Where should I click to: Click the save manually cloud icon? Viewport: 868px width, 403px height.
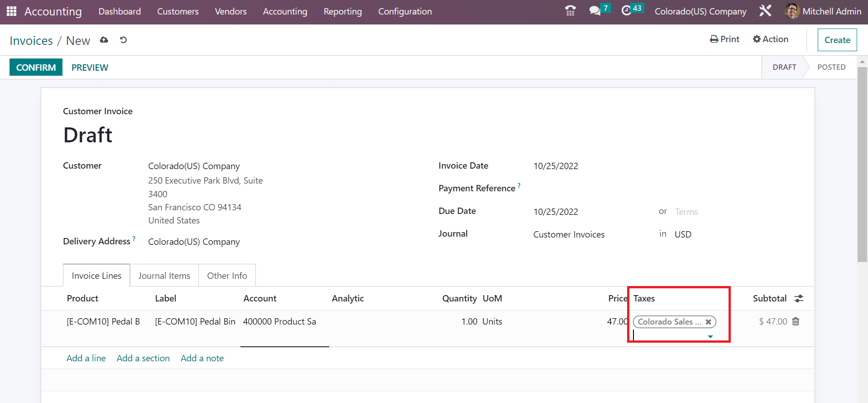(x=104, y=40)
